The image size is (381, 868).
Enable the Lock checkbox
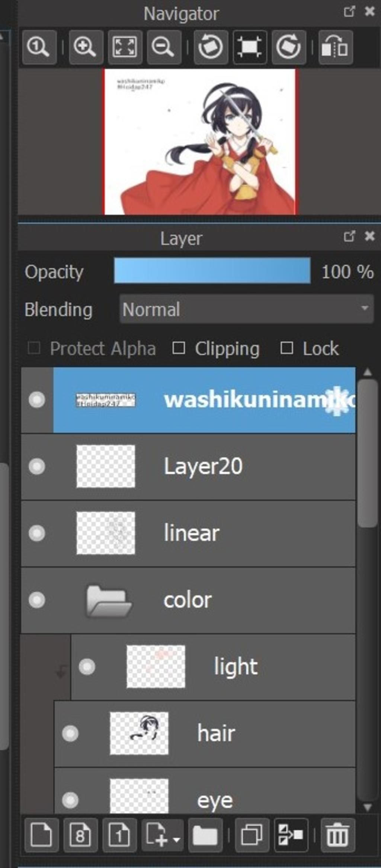286,348
